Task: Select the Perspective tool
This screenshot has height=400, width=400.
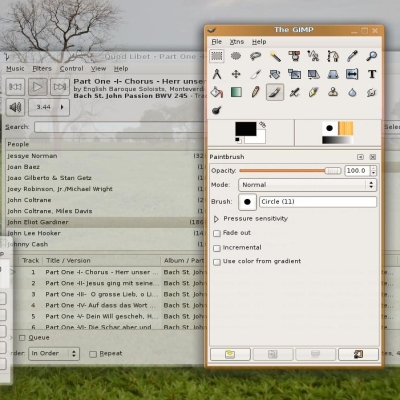Action: click(333, 74)
